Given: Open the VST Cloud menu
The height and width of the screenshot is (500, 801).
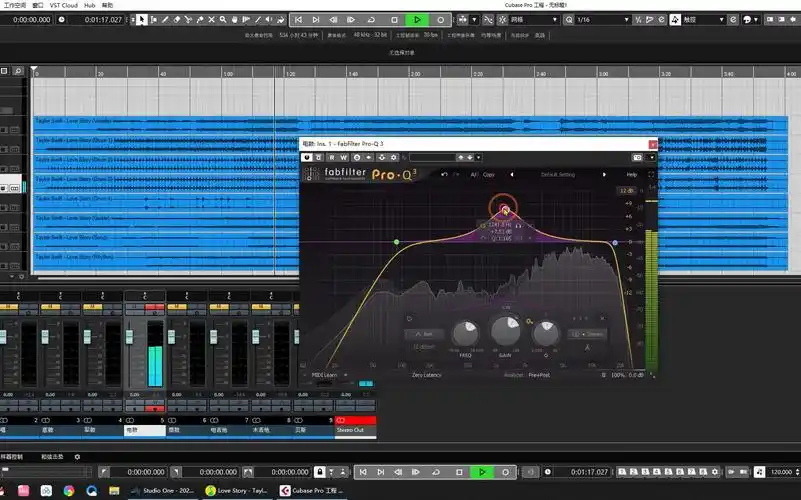Looking at the screenshot, I should 62,5.
